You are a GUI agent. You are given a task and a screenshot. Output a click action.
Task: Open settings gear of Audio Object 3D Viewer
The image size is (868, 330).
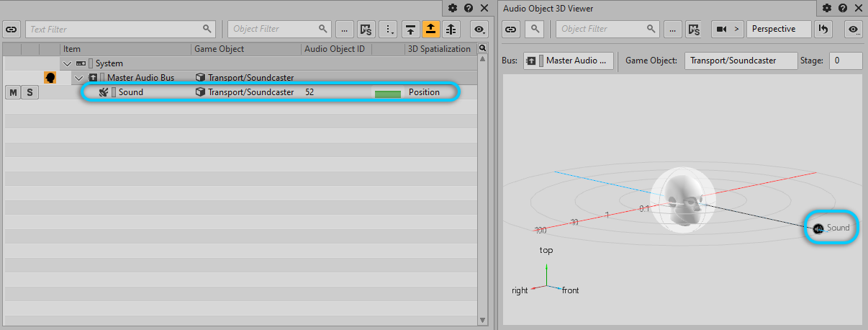coord(826,8)
